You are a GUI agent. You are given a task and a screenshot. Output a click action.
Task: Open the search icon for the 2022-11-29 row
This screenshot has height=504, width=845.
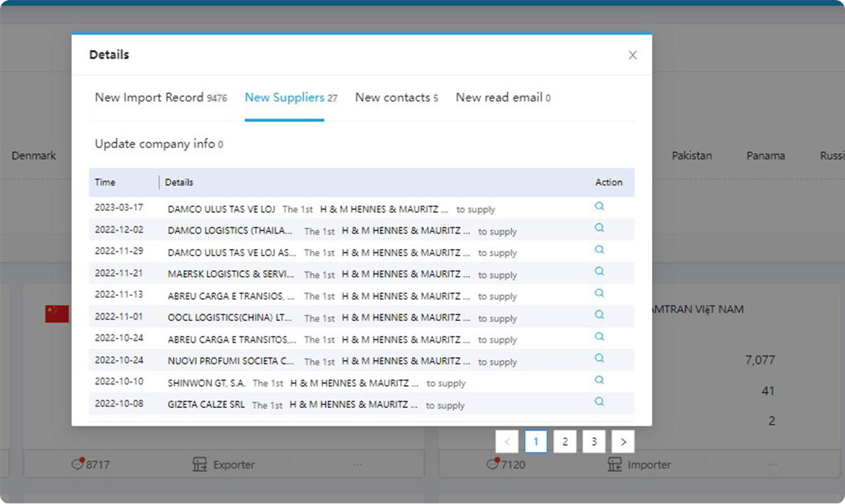[x=599, y=250]
